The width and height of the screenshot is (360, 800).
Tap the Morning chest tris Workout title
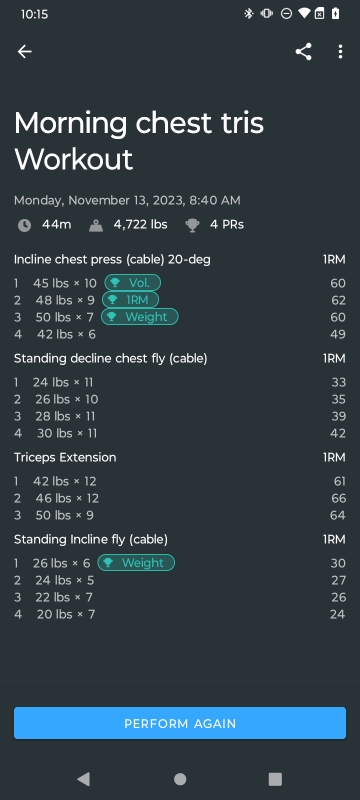(139, 141)
